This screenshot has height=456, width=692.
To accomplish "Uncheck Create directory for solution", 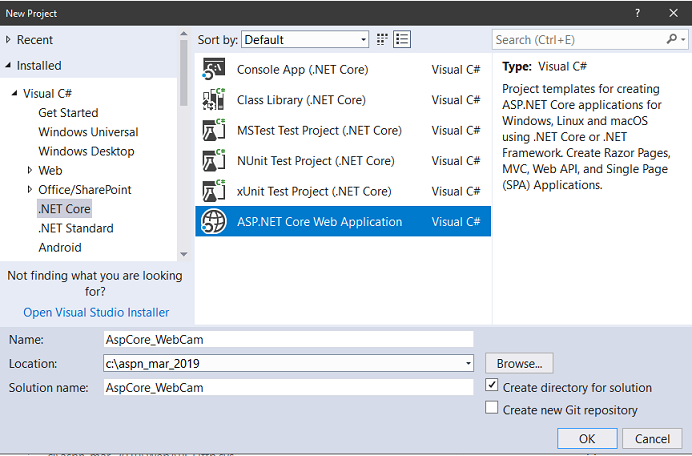I will [x=491, y=385].
